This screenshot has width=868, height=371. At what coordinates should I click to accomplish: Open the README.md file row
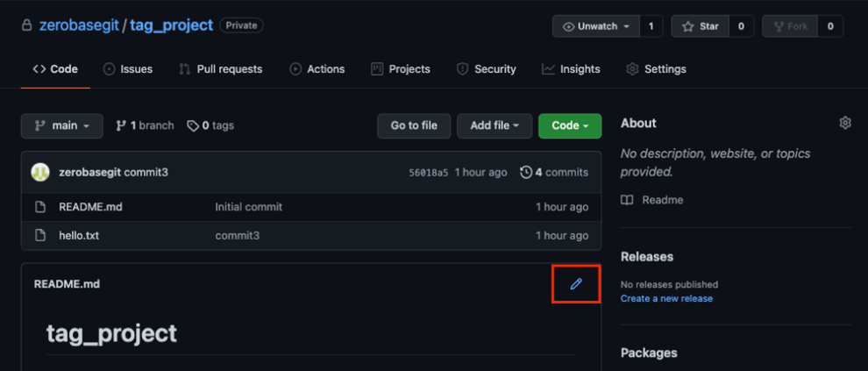point(311,207)
